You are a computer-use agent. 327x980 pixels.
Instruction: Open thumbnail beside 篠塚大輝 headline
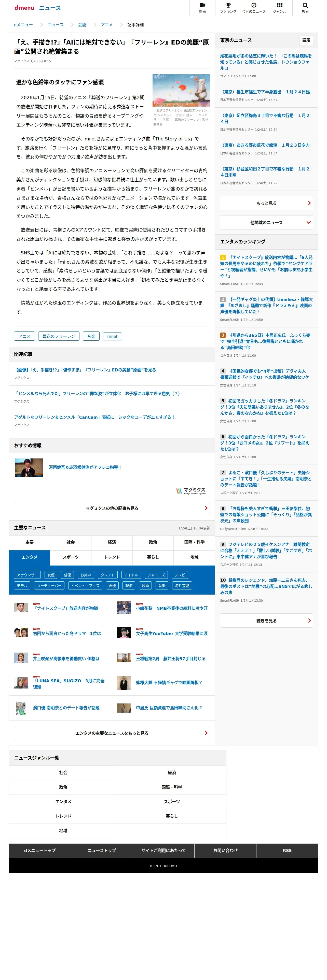tap(124, 683)
